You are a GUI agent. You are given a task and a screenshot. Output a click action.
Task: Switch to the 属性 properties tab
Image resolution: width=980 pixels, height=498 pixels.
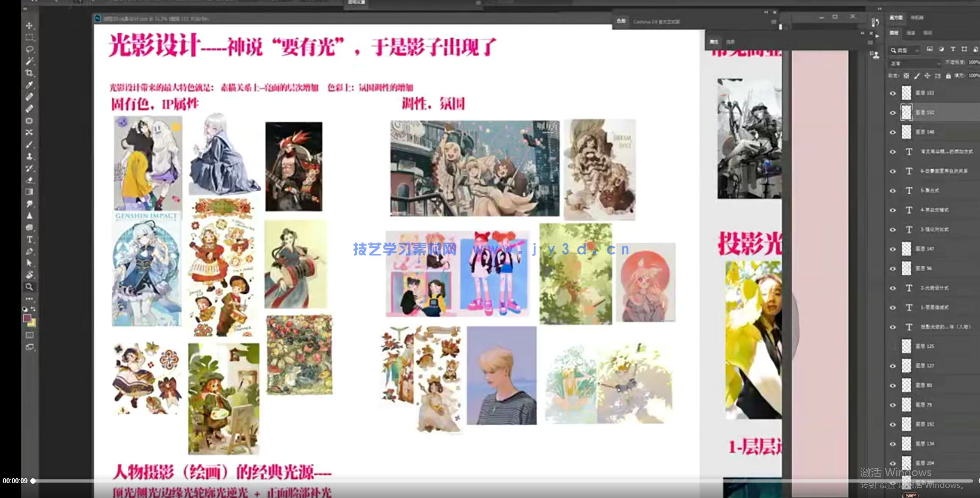coord(714,41)
